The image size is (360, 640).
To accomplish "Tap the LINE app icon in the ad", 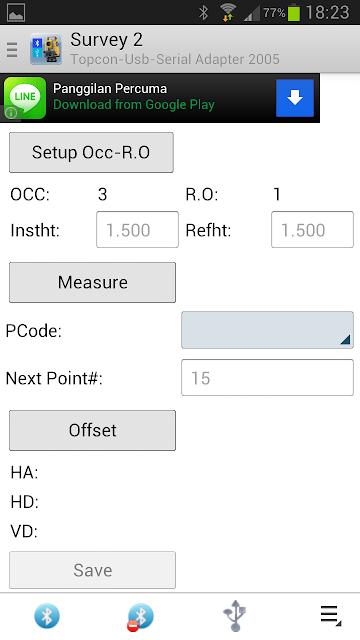I will pyautogui.click(x=25, y=98).
